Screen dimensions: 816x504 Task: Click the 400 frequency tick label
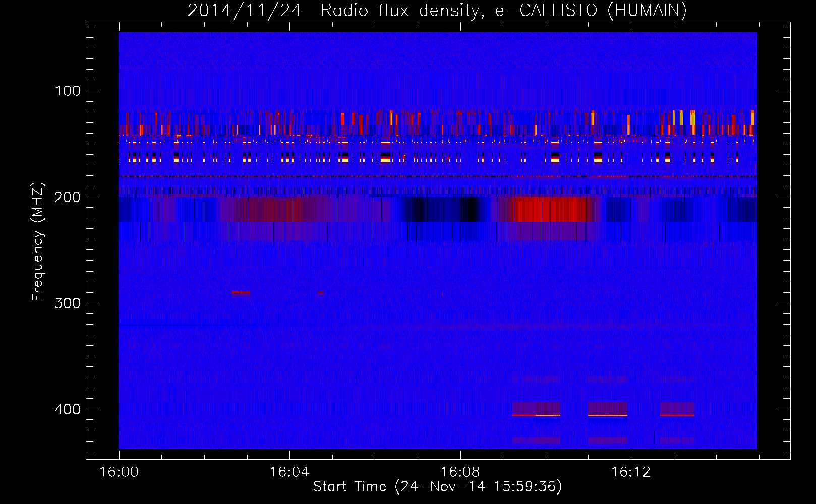68,409
